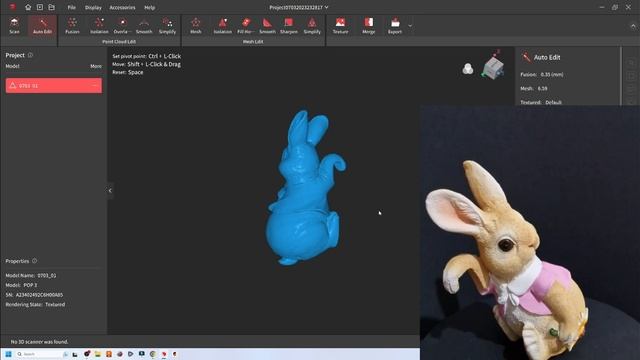
Task: Click the Export button
Action: [x=395, y=26]
